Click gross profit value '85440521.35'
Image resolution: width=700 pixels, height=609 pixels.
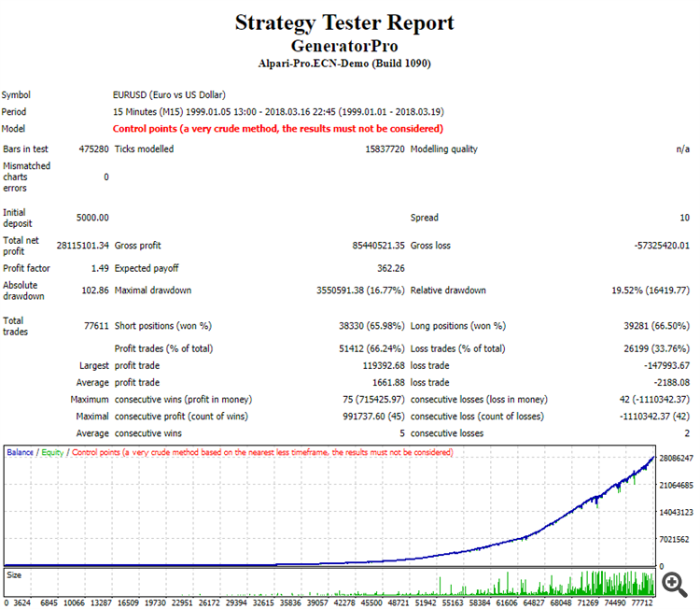coord(379,246)
